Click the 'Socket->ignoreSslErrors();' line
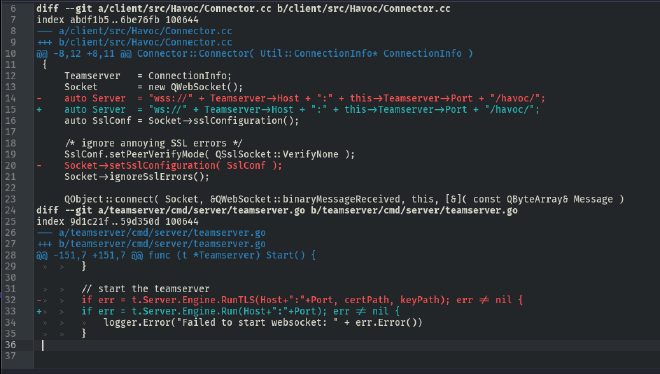Viewport: 660px width, 374px height. click(137, 177)
